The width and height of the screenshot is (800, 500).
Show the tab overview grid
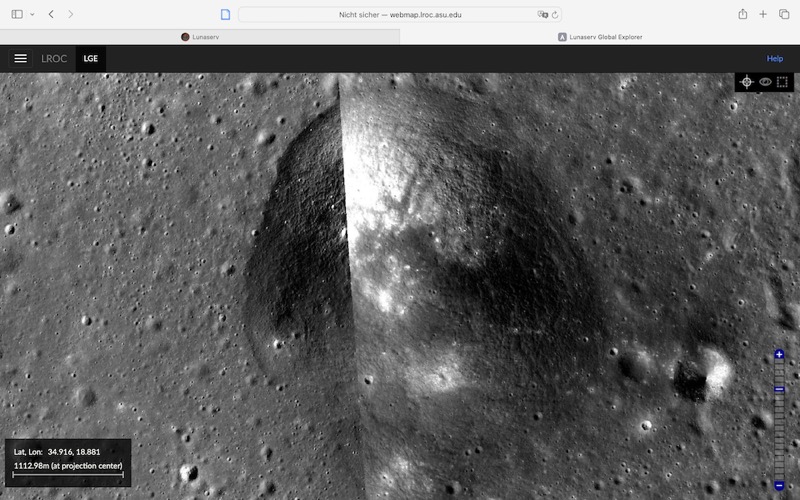tap(784, 14)
